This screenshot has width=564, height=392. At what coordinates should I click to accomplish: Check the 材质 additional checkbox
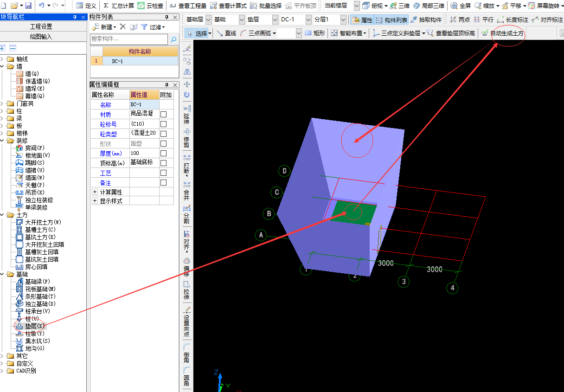click(163, 114)
